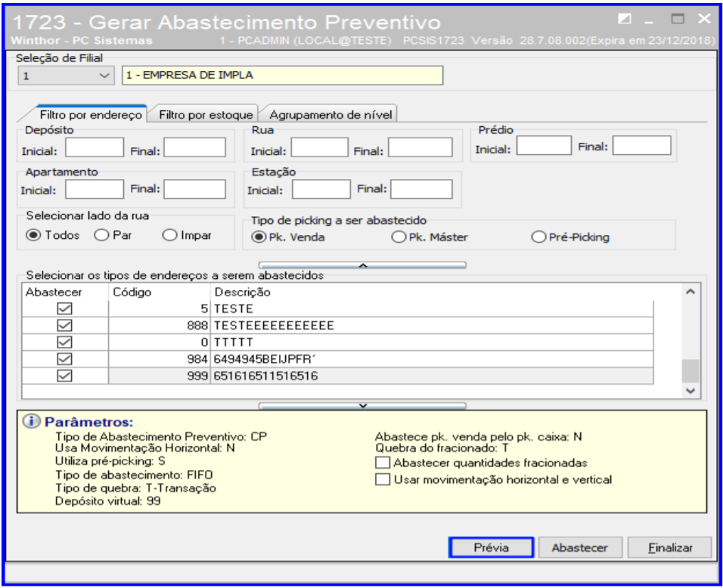Click the grid scrollbar up arrow
Viewport: 723px width, 588px height.
(x=690, y=292)
